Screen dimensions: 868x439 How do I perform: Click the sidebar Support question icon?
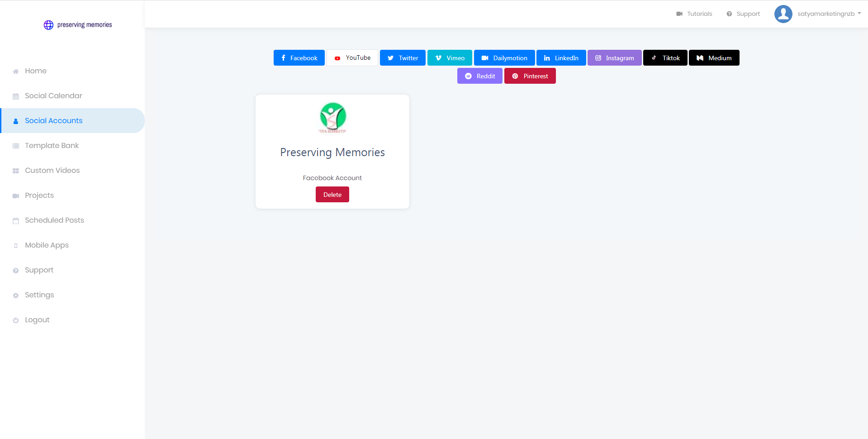[x=16, y=271]
